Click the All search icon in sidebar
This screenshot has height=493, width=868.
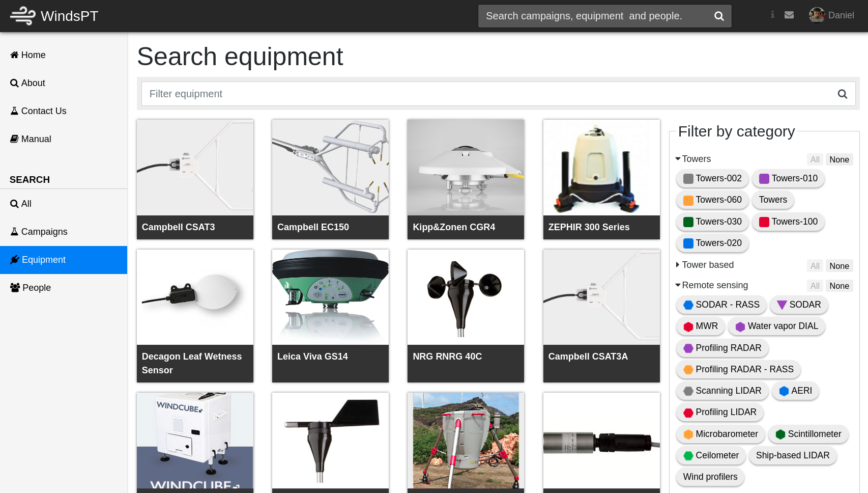click(14, 204)
